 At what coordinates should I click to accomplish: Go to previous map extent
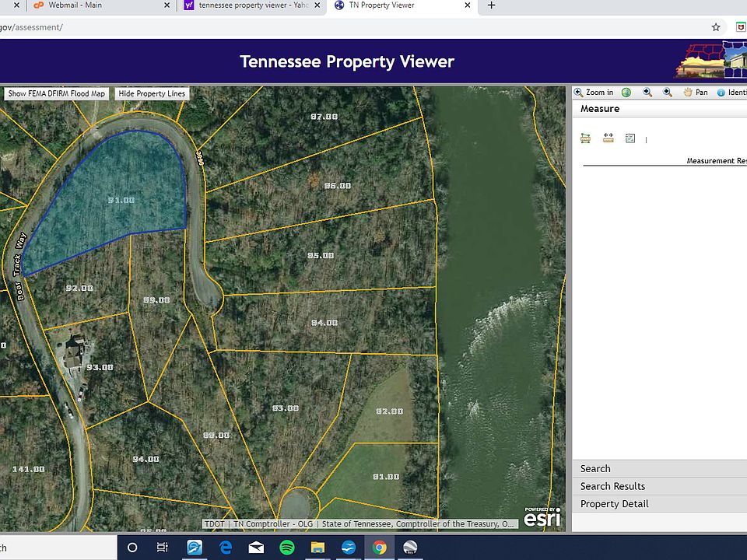647,93
